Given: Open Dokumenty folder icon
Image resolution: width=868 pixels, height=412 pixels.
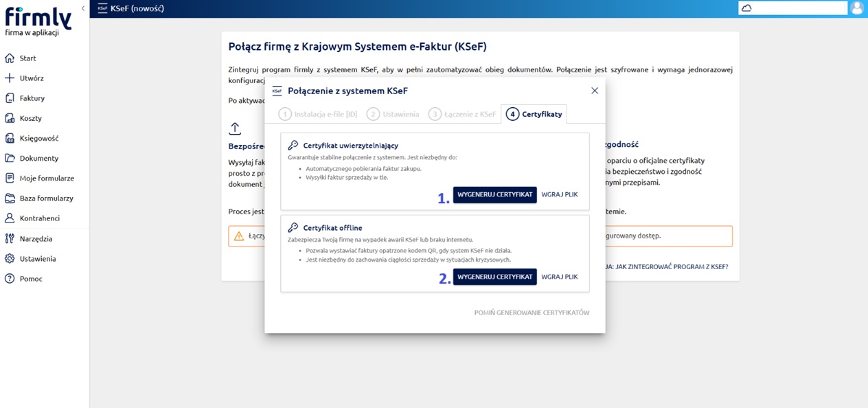Looking at the screenshot, I should tap(10, 158).
